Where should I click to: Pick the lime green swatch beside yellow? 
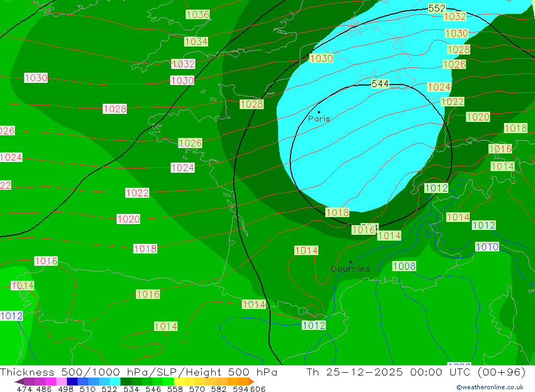point(169,381)
